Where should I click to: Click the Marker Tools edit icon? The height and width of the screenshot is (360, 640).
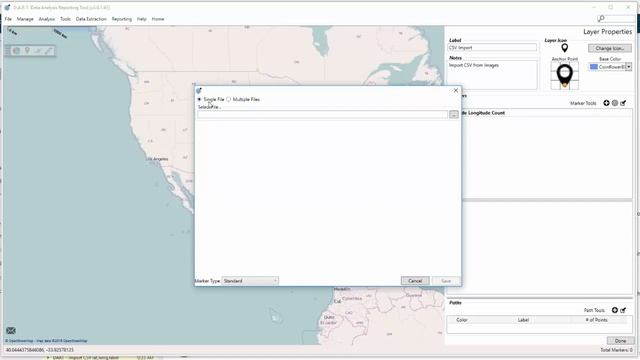(623, 103)
